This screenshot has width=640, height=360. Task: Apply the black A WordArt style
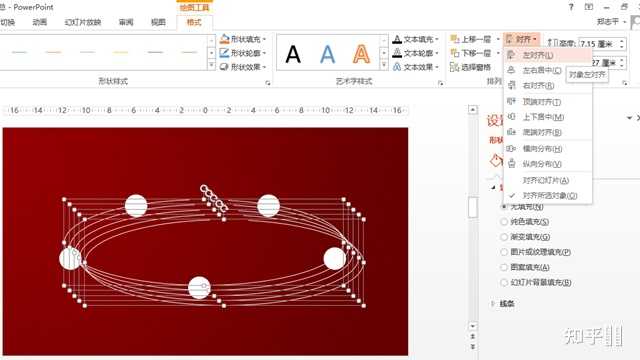293,54
